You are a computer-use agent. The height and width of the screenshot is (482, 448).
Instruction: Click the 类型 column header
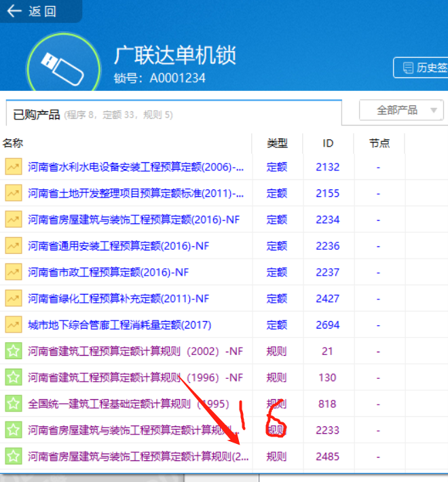click(x=277, y=143)
